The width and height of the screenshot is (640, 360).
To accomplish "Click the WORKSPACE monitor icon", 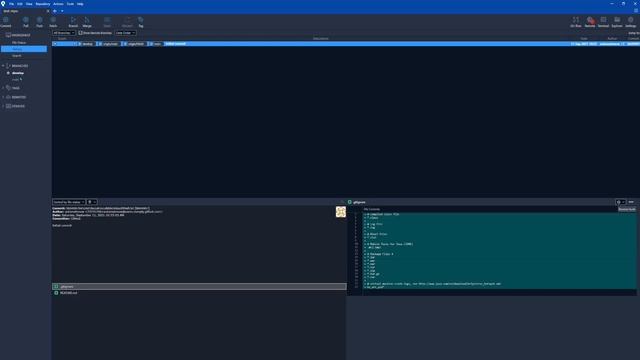I will [8, 35].
